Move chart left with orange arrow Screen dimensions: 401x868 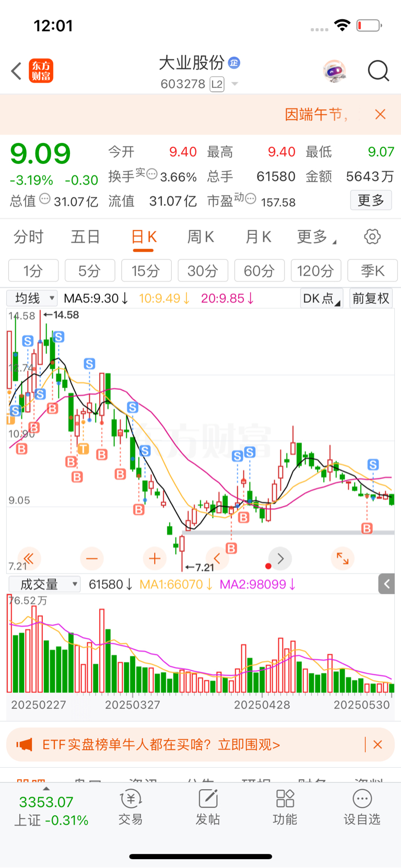(x=217, y=559)
